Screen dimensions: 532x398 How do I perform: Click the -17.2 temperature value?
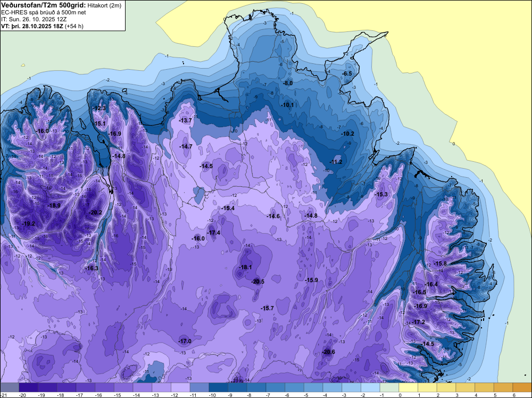coord(418,322)
